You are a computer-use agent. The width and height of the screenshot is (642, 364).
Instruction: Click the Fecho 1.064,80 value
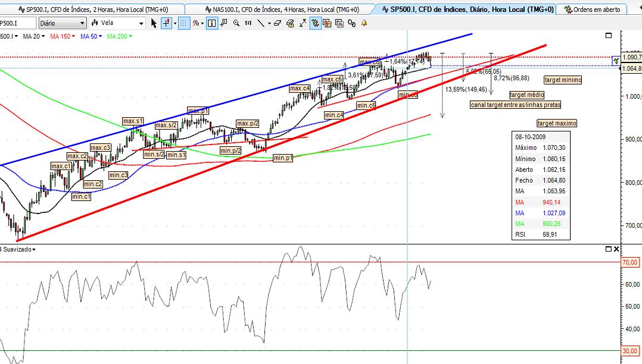pyautogui.click(x=554, y=180)
